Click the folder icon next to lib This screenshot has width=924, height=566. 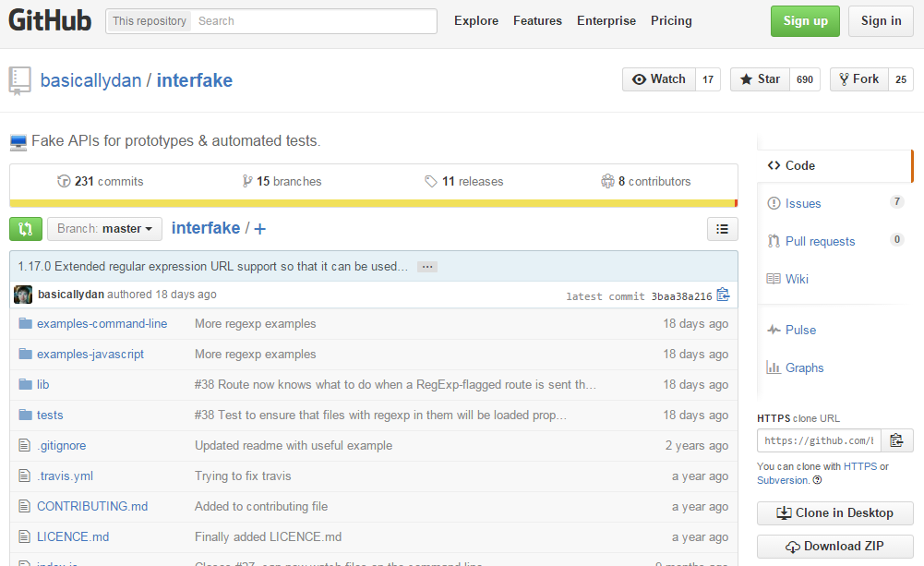[x=25, y=384]
